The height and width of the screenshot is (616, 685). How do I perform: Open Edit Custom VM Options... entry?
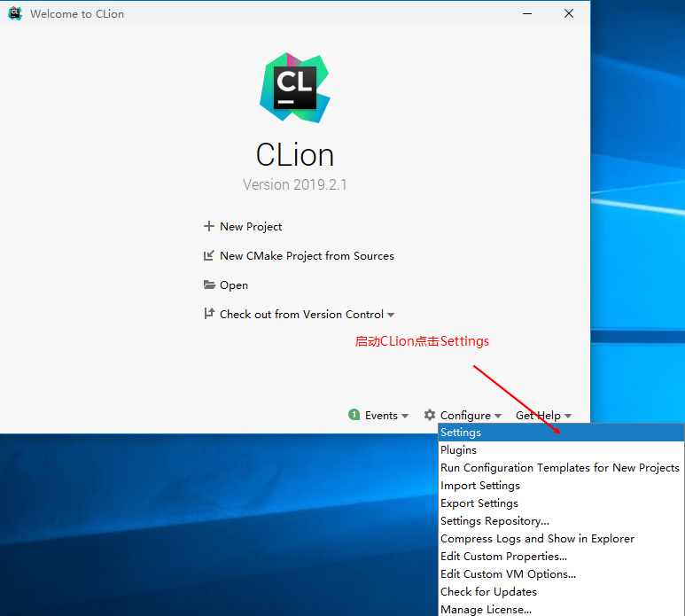tap(561, 574)
